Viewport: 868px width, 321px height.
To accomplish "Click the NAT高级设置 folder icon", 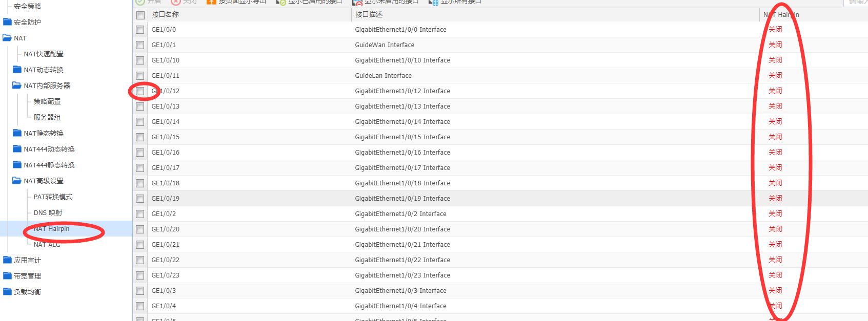I will click(17, 181).
